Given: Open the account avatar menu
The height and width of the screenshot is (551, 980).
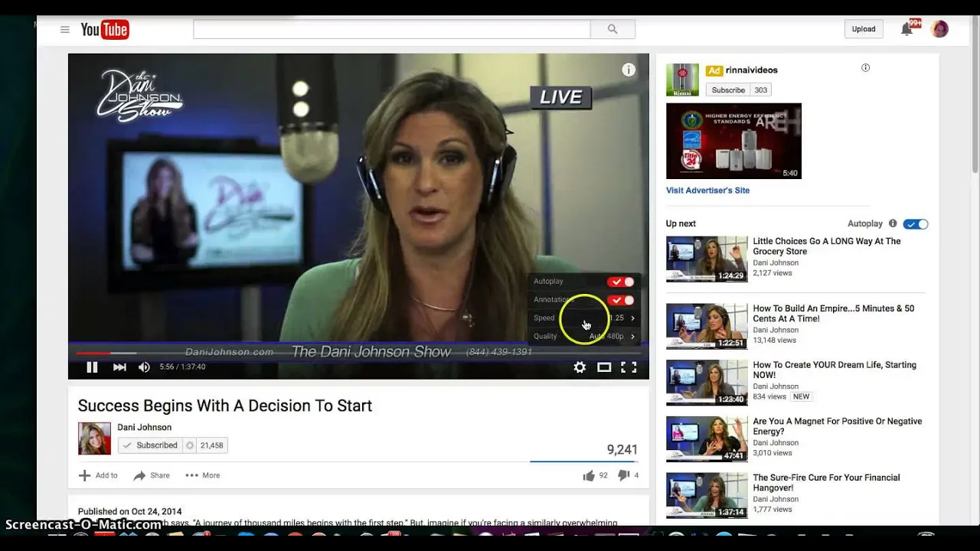Looking at the screenshot, I should click(x=939, y=29).
